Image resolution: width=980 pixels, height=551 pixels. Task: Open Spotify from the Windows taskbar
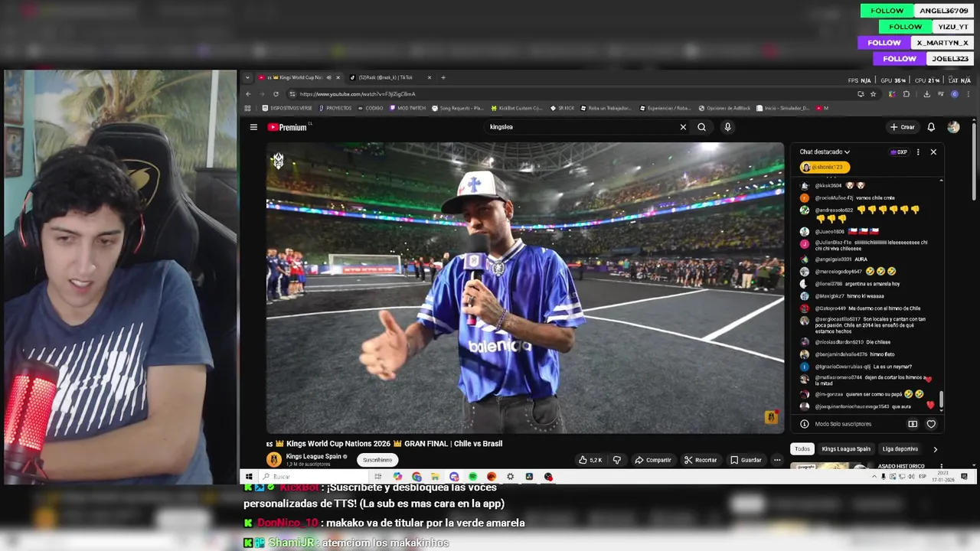point(472,477)
